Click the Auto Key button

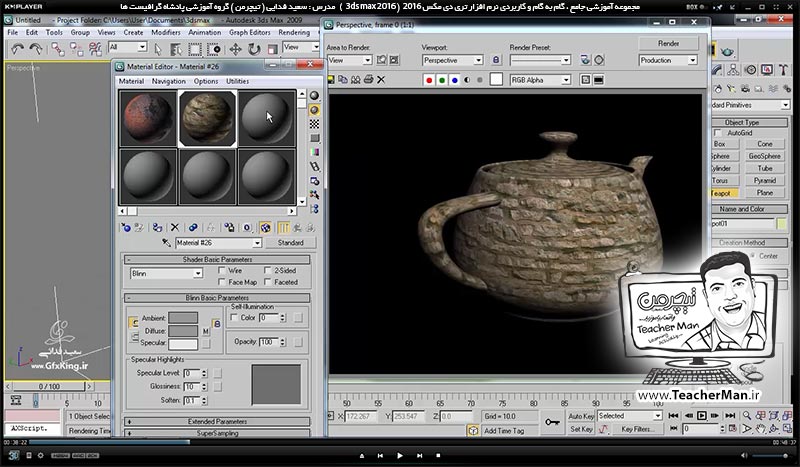[581, 416]
